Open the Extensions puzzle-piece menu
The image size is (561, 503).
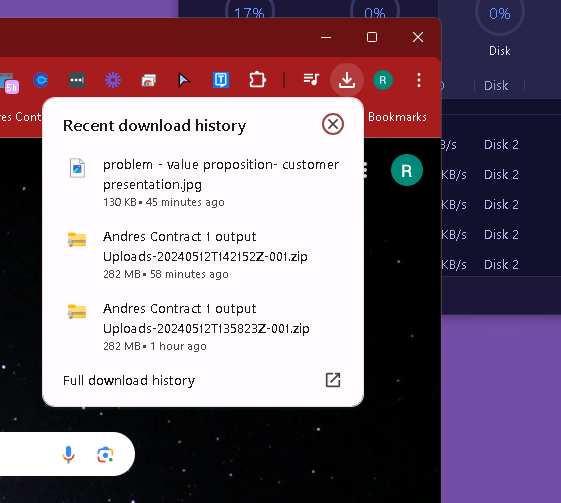257,80
